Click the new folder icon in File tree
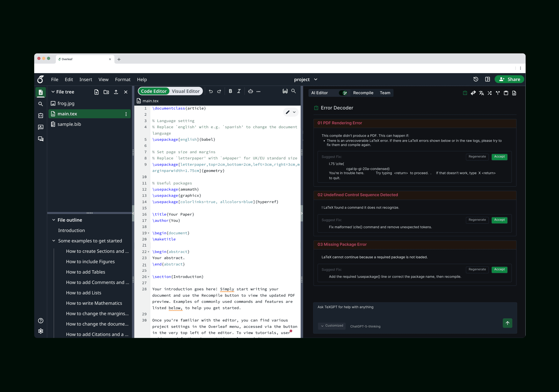The height and width of the screenshot is (392, 559). 106,92
